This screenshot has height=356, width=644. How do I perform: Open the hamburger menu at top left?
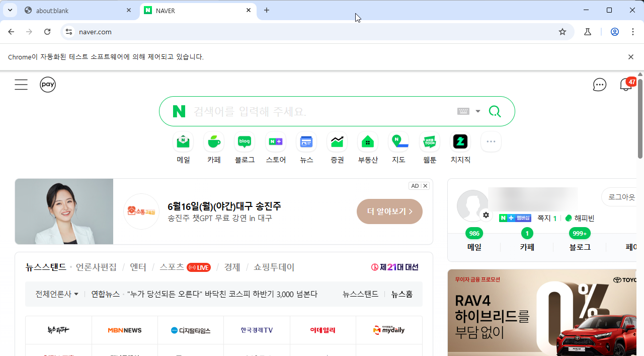pyautogui.click(x=21, y=84)
